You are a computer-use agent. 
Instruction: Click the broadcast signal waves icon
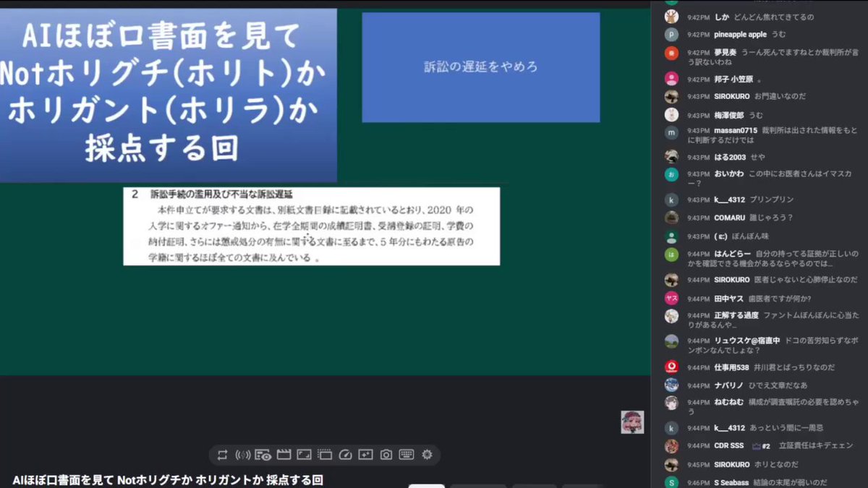pyautogui.click(x=243, y=455)
